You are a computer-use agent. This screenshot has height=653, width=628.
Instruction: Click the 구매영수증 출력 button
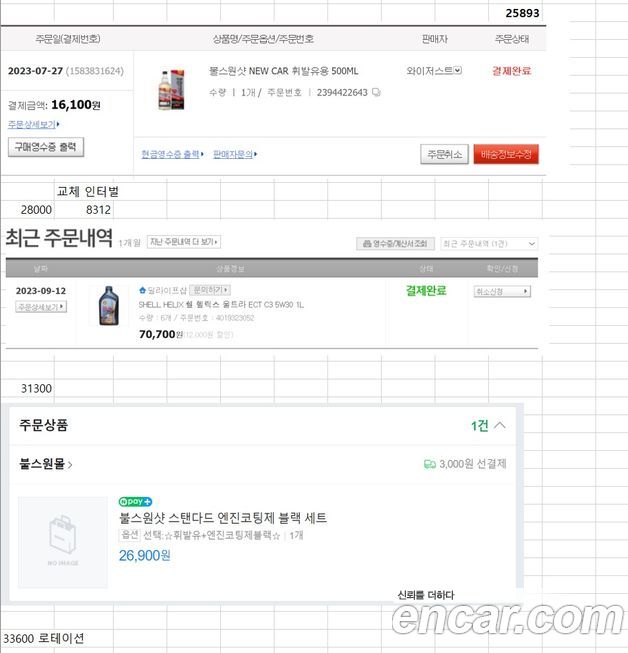(46, 147)
